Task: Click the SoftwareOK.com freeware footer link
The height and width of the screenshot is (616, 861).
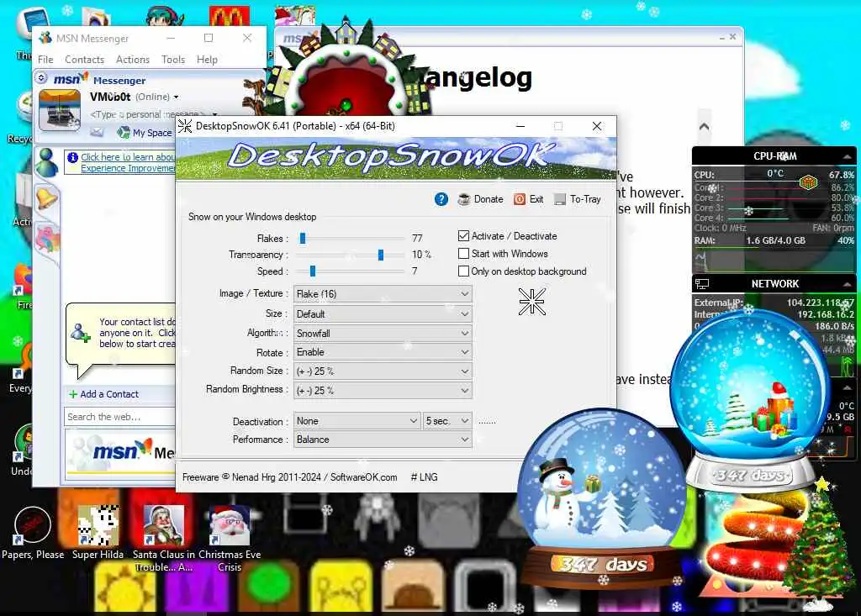Action: (x=363, y=477)
